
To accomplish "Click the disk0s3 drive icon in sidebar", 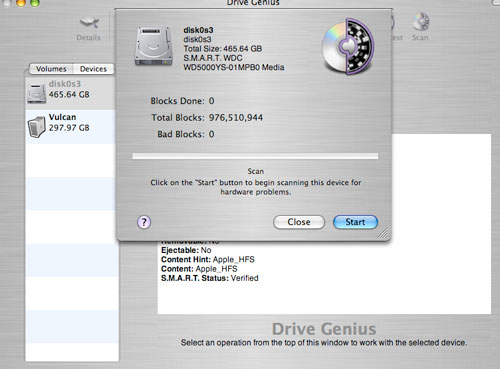I will 37,93.
